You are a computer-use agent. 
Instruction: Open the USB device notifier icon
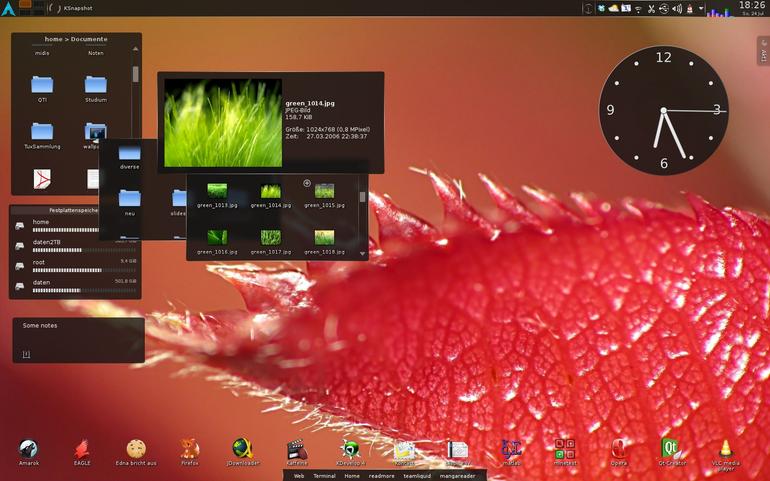coord(664,8)
